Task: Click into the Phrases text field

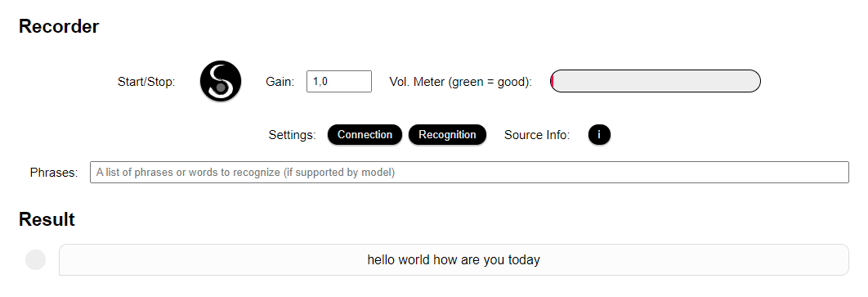Action: coord(469,173)
